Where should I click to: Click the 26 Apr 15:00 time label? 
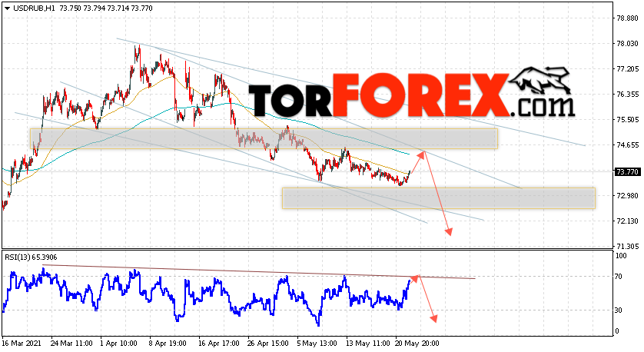point(267,343)
